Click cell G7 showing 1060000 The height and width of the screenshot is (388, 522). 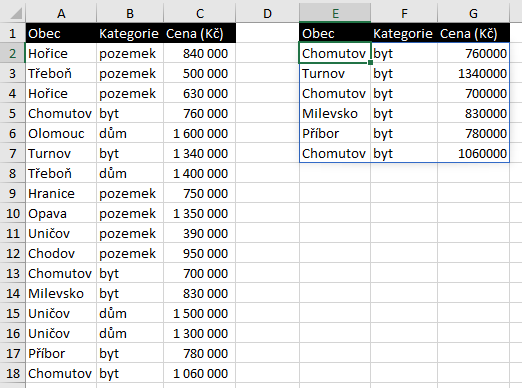[x=473, y=153]
